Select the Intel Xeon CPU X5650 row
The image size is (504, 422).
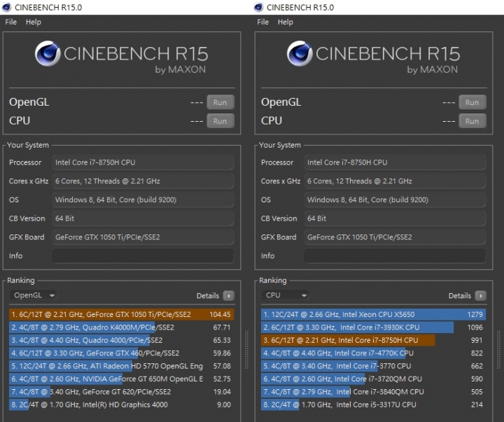click(374, 314)
